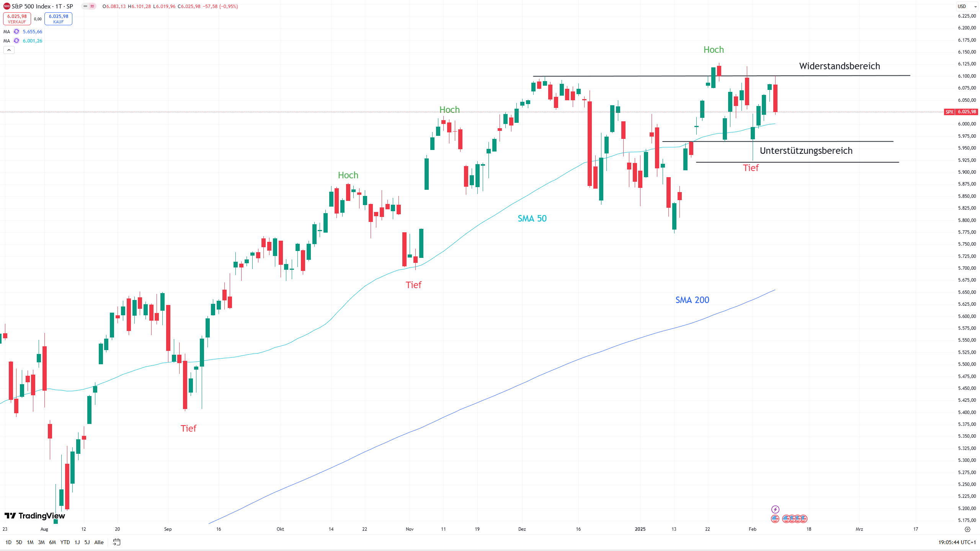
Task: Select the SMA 200 chart label
Action: click(692, 300)
